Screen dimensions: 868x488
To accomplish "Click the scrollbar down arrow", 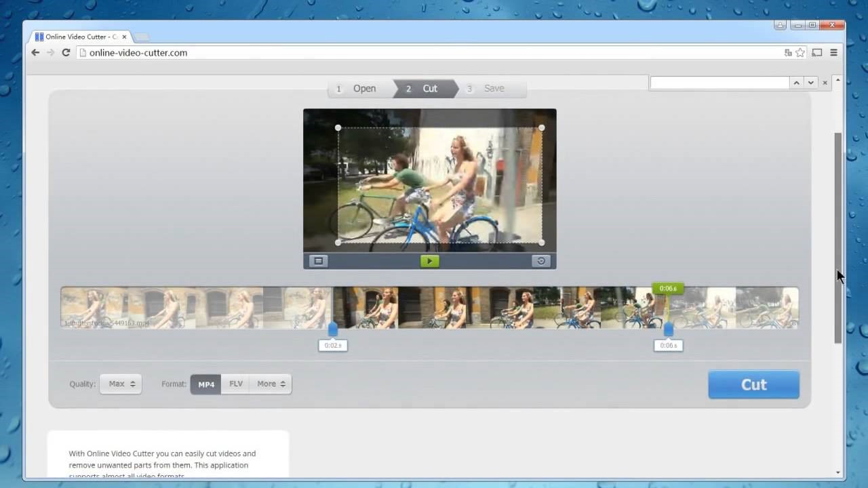I will [x=838, y=472].
